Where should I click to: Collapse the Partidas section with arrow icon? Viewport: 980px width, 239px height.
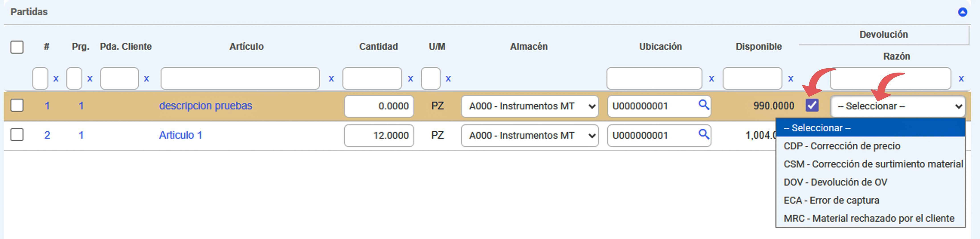click(962, 12)
